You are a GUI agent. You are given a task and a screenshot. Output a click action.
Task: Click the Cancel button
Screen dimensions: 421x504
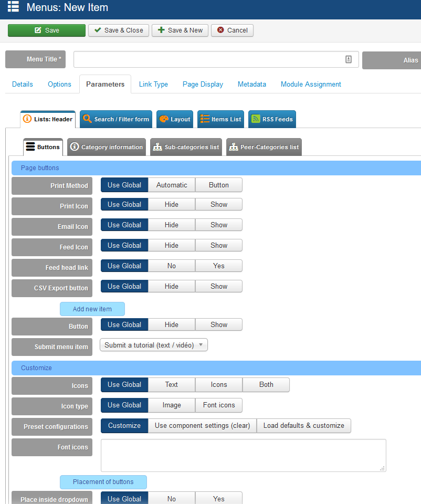[x=232, y=30]
